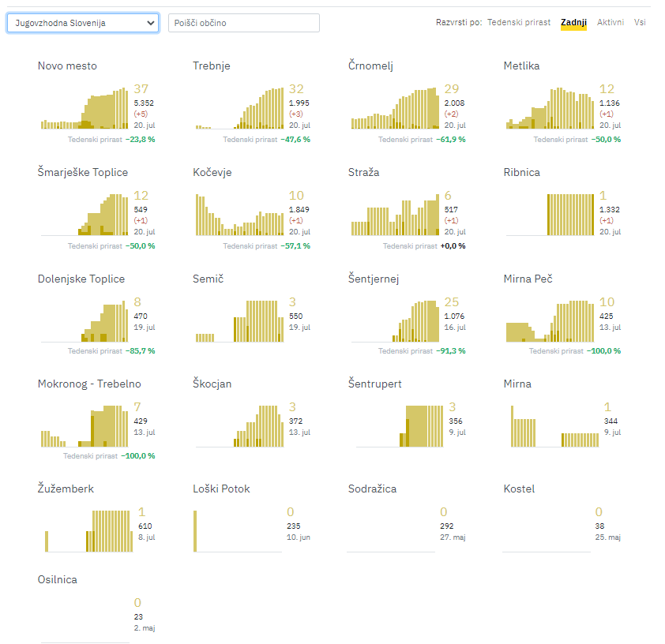Click the Mirna Peč bar chart
Viewport: 665px width, 644px height.
pyautogui.click(x=550, y=321)
